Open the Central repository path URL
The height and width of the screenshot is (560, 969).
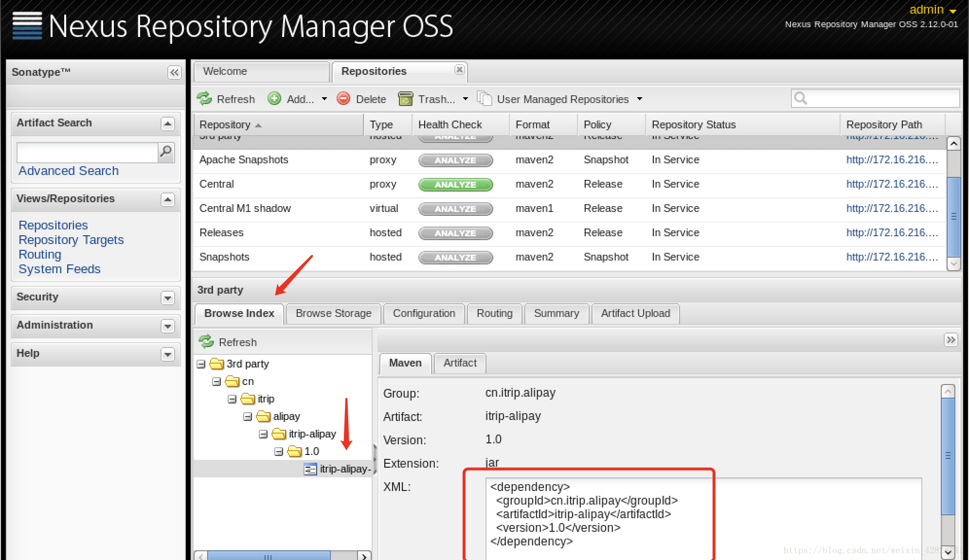point(892,184)
